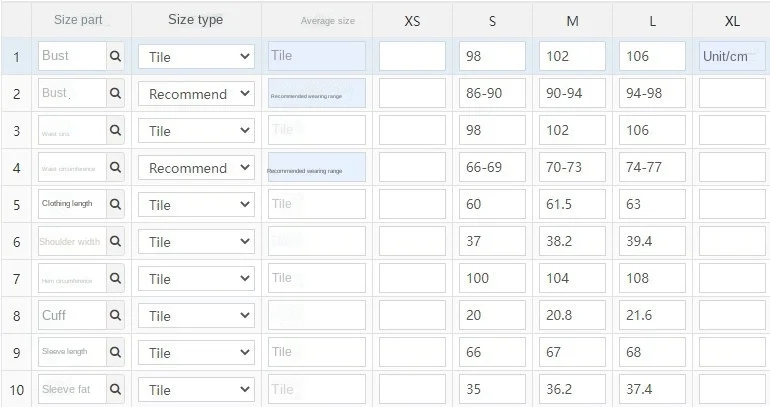770x407 pixels.
Task: Click the M field with value 61.5
Action: pyautogui.click(x=572, y=205)
